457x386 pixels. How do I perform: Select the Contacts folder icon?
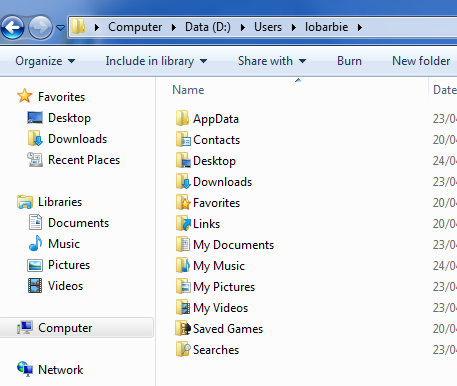coord(183,139)
